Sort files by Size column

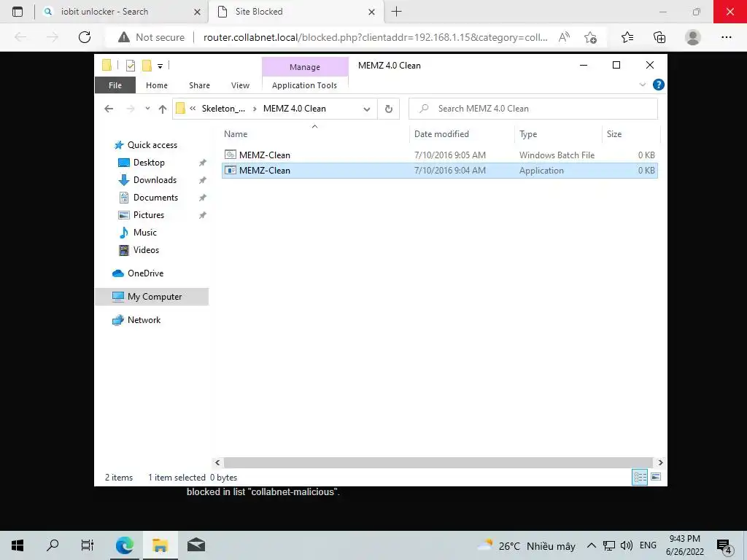[x=631, y=134]
